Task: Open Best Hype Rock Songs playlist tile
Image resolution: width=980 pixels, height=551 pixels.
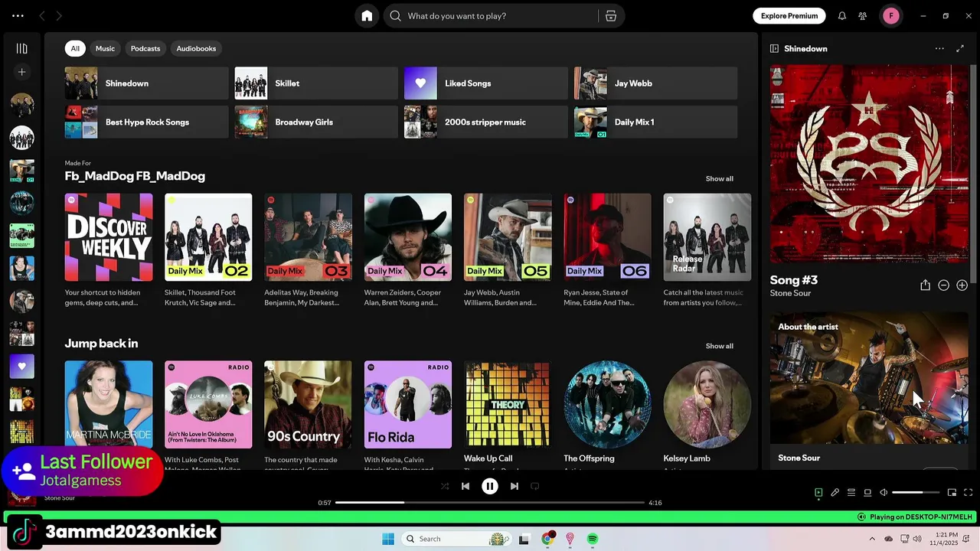Action: pos(146,122)
